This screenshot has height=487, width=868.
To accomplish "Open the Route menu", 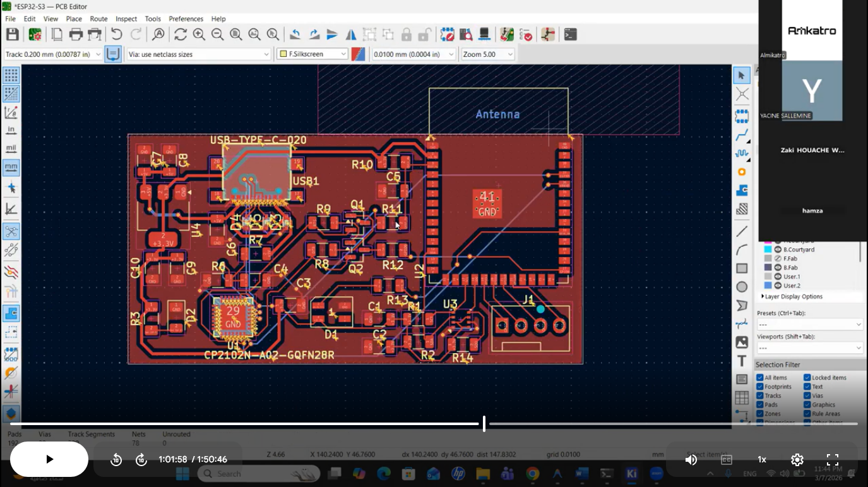I will coord(98,19).
